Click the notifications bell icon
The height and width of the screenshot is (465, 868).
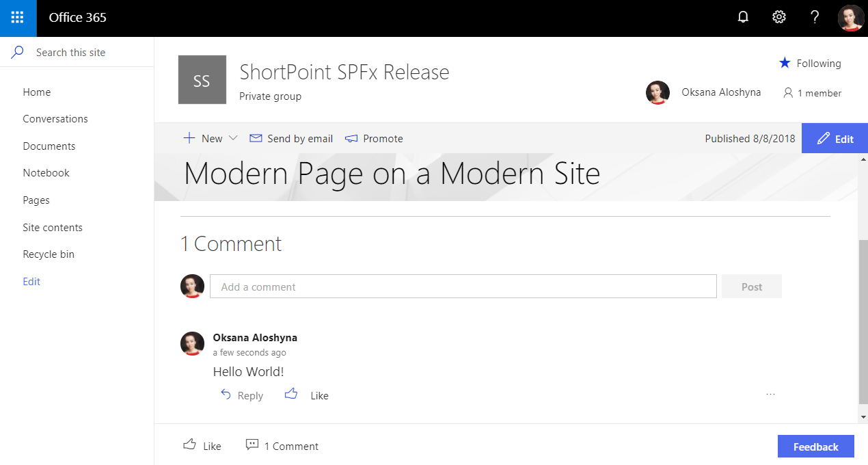pyautogui.click(x=743, y=17)
